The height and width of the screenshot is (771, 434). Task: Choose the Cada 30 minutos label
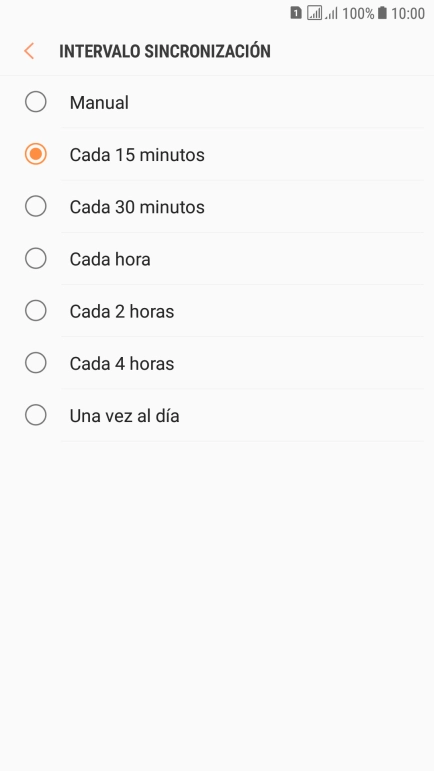pos(137,207)
